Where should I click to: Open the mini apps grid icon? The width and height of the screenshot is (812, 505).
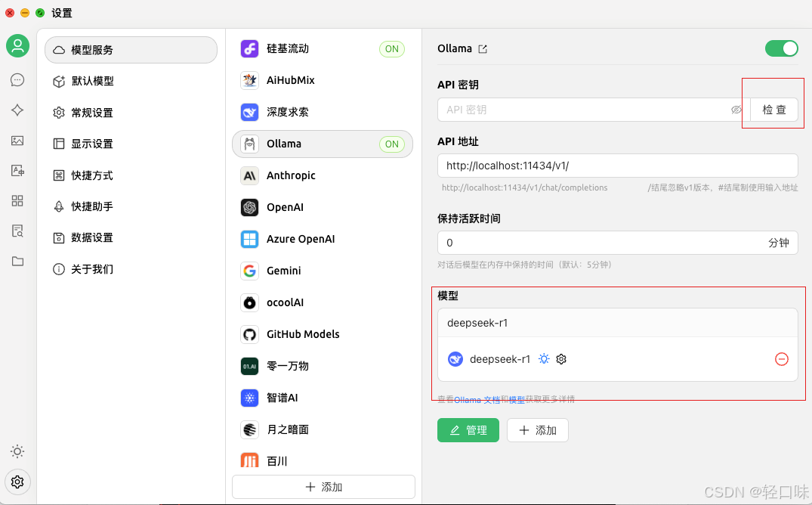click(x=17, y=200)
